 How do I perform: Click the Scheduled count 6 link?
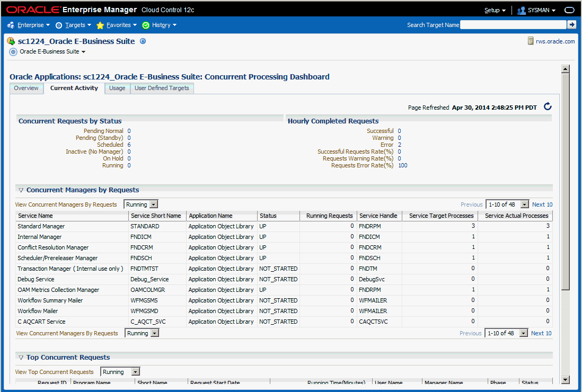129,145
